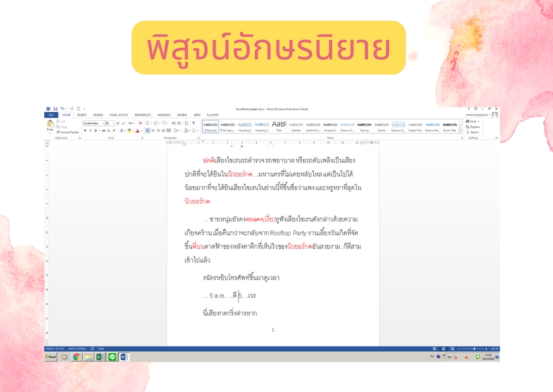
Task: Switch to the REVIEW tab
Action: [182, 115]
